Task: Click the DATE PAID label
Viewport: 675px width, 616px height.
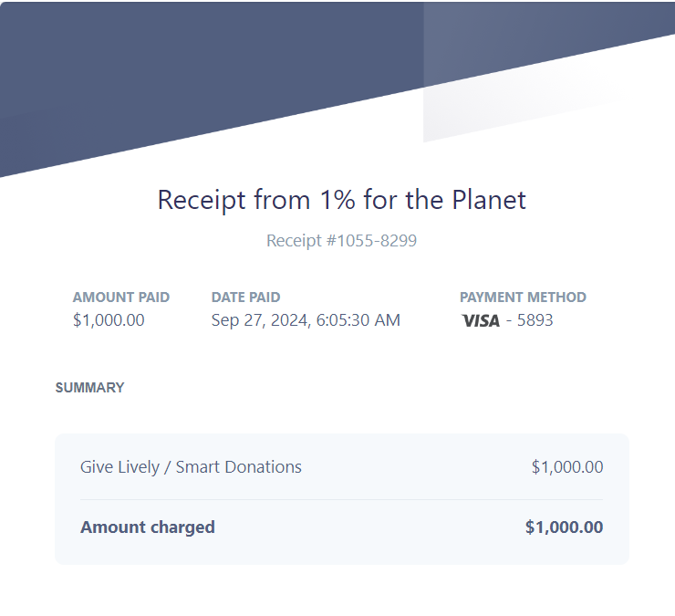Action: click(x=245, y=298)
